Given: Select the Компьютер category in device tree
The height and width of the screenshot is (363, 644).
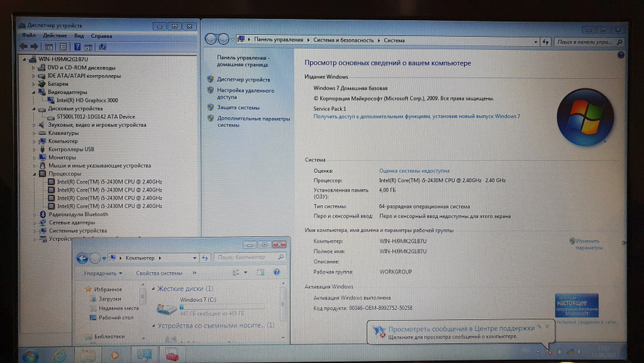Looking at the screenshot, I should click(x=63, y=141).
